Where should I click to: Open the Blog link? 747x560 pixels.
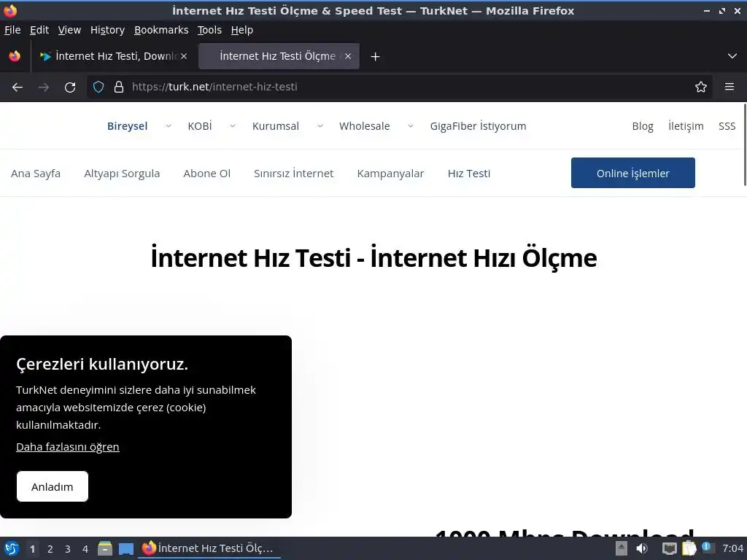(643, 126)
